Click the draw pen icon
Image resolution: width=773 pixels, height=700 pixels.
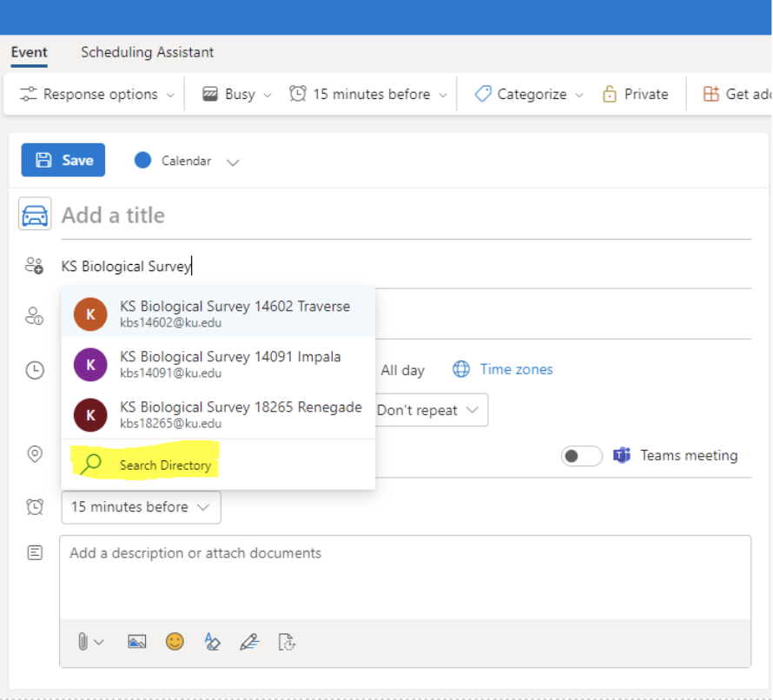[x=249, y=642]
